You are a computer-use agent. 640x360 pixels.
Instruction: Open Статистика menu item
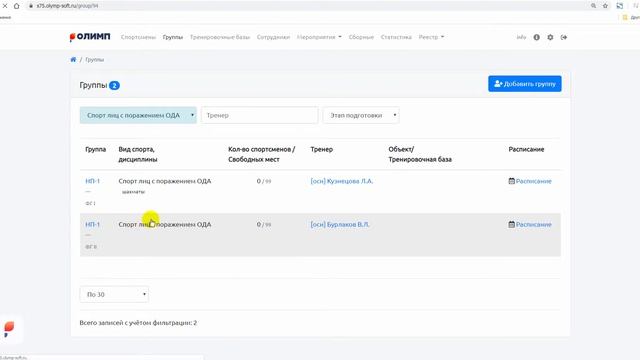tap(396, 37)
